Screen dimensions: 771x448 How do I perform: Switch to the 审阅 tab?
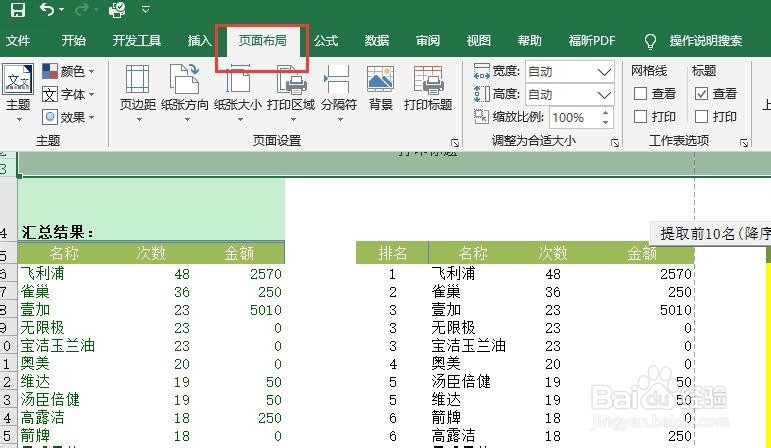pos(428,40)
